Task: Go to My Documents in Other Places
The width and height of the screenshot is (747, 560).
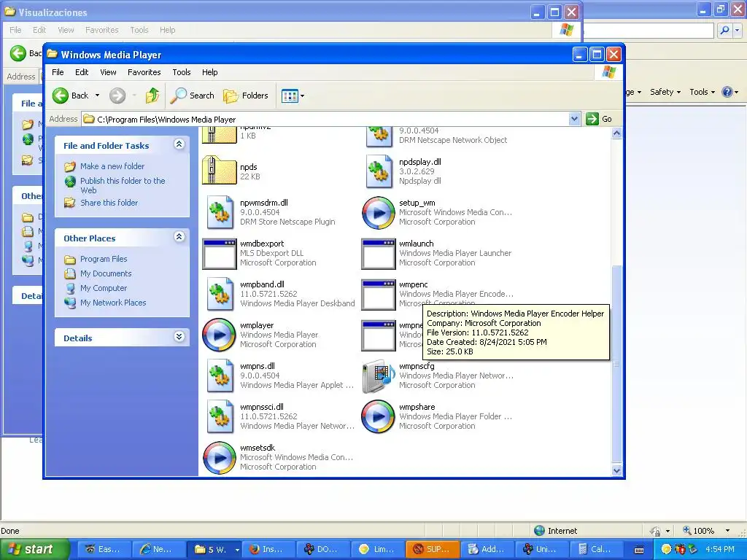Action: [106, 274]
